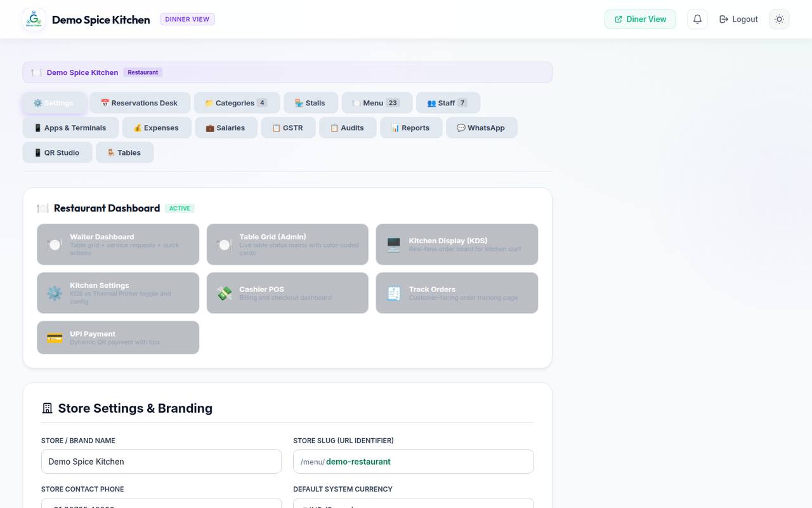This screenshot has height=508, width=812.
Task: Open the WhatsApp tab
Action: (481, 128)
